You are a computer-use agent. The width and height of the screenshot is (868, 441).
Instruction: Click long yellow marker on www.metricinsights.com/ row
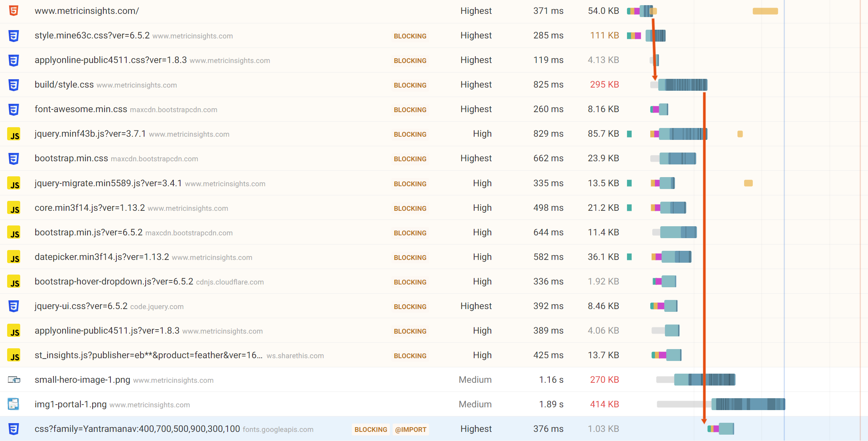[765, 11]
